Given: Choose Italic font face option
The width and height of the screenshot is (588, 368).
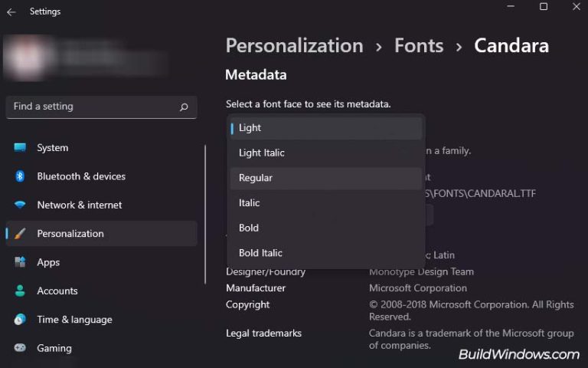Looking at the screenshot, I should pyautogui.click(x=326, y=203).
